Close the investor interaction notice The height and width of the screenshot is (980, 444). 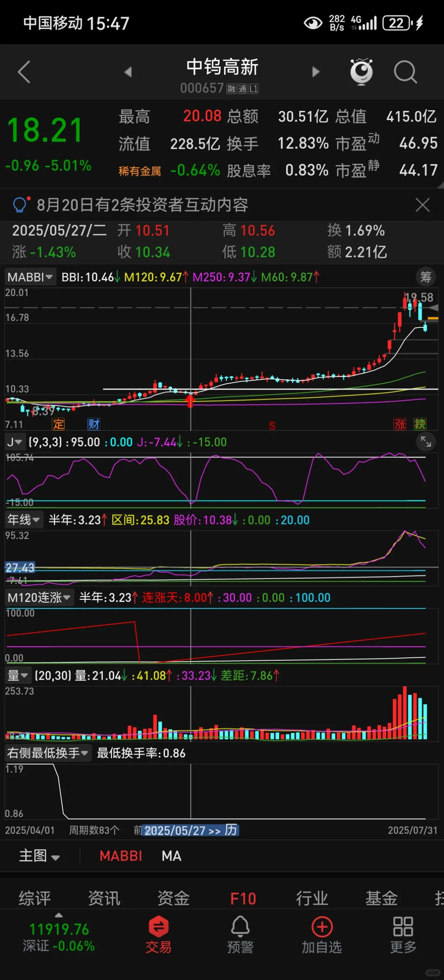click(x=423, y=204)
